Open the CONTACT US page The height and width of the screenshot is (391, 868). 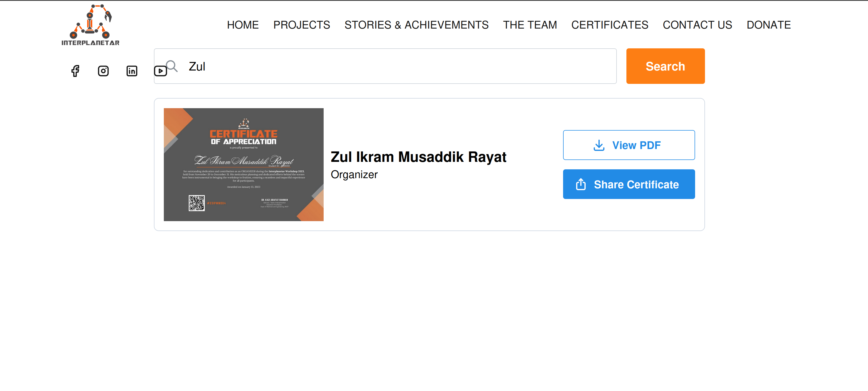[x=697, y=25]
